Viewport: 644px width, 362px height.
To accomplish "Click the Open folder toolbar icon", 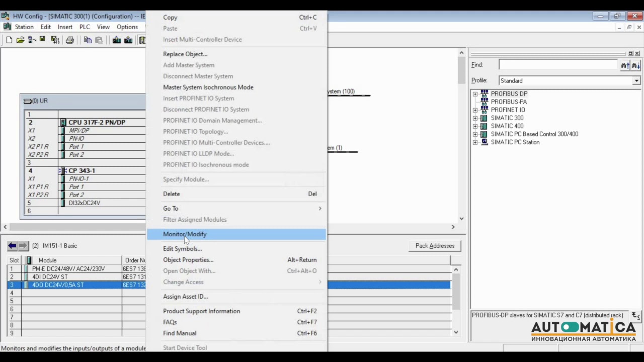I will (20, 40).
